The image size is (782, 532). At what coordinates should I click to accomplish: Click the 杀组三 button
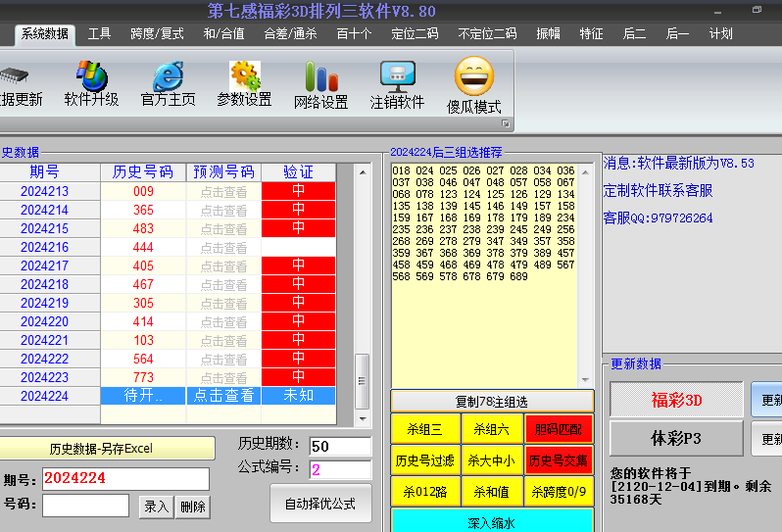(425, 429)
